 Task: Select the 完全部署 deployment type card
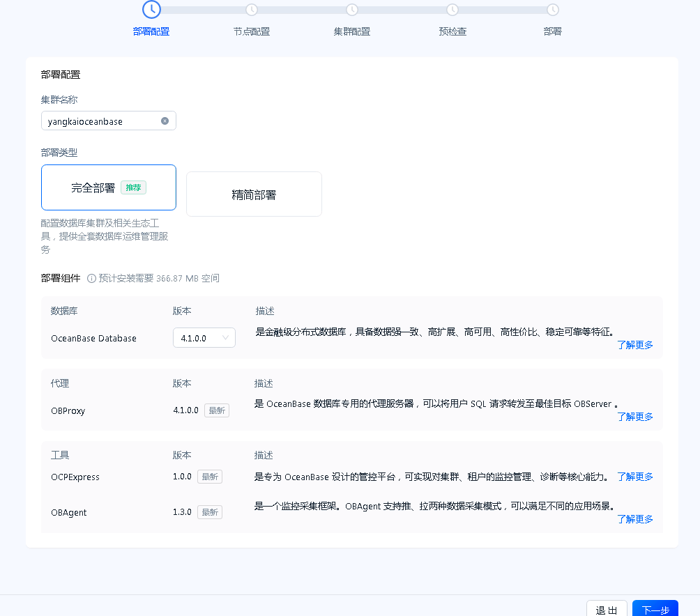tap(109, 187)
